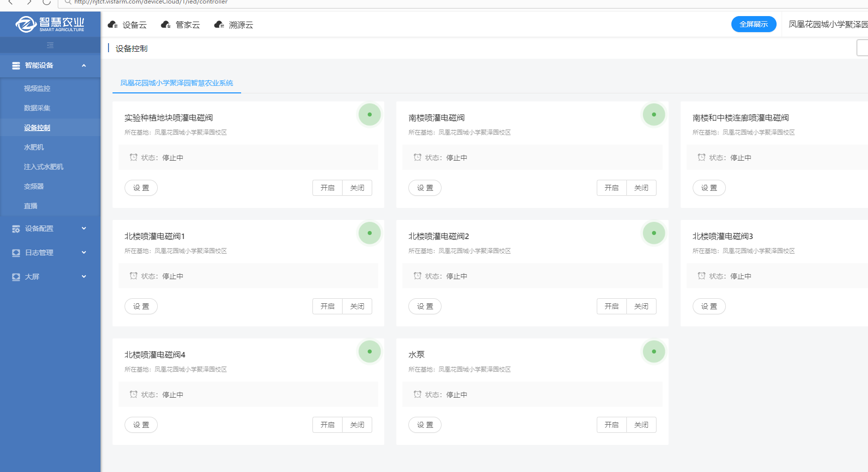Open 视频监控 in the sidebar
Viewport: 868px width, 472px height.
pyautogui.click(x=37, y=88)
